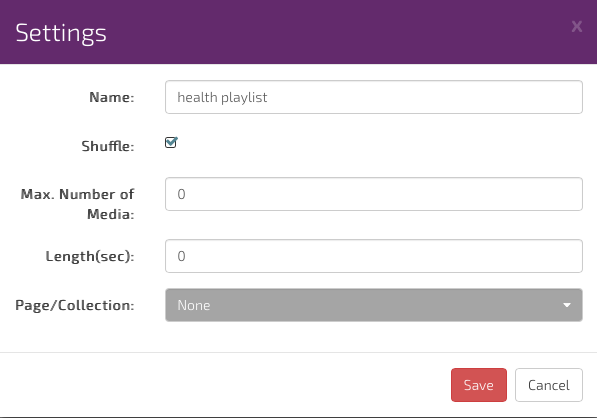
Task: Save the playlist settings
Action: pyautogui.click(x=479, y=385)
